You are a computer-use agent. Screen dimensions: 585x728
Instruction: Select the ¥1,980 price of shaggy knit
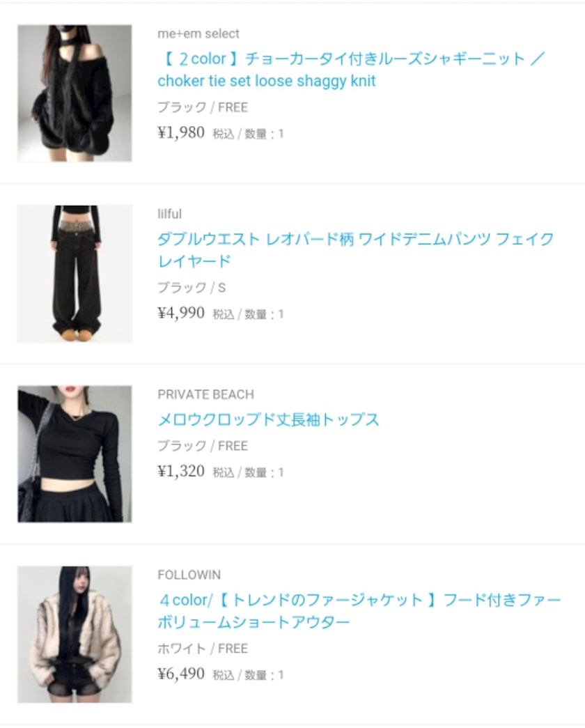coord(181,133)
